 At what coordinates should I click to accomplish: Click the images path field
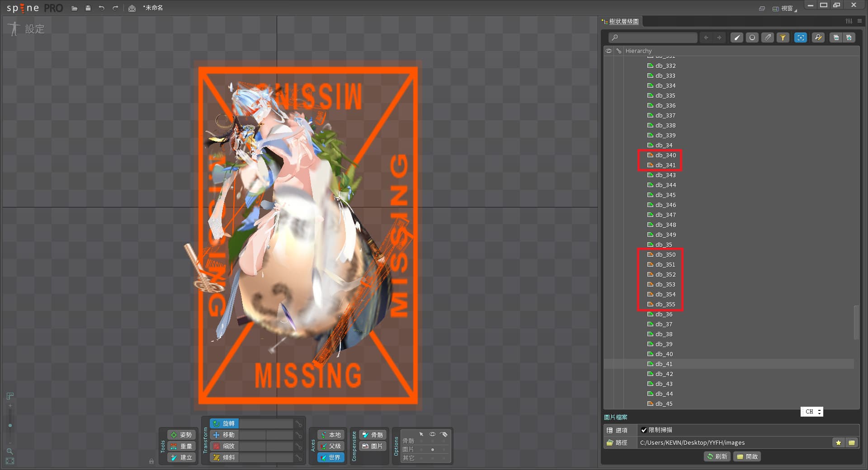(735, 442)
